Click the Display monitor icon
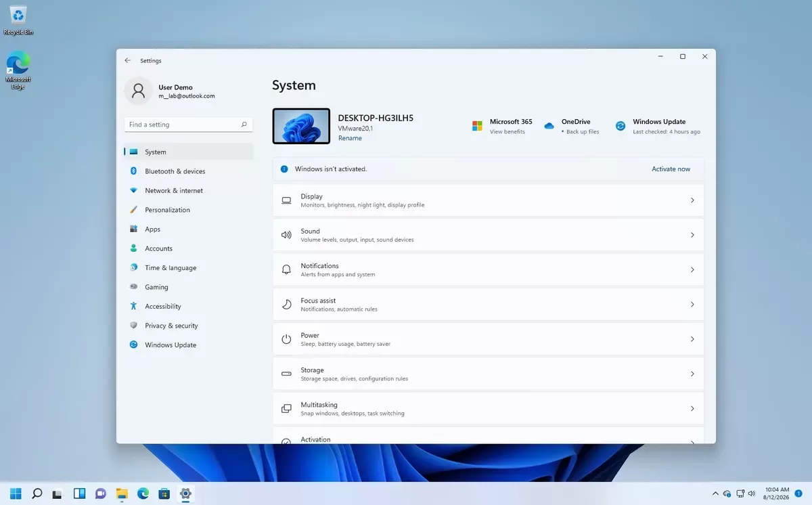This screenshot has height=505, width=812. point(286,200)
